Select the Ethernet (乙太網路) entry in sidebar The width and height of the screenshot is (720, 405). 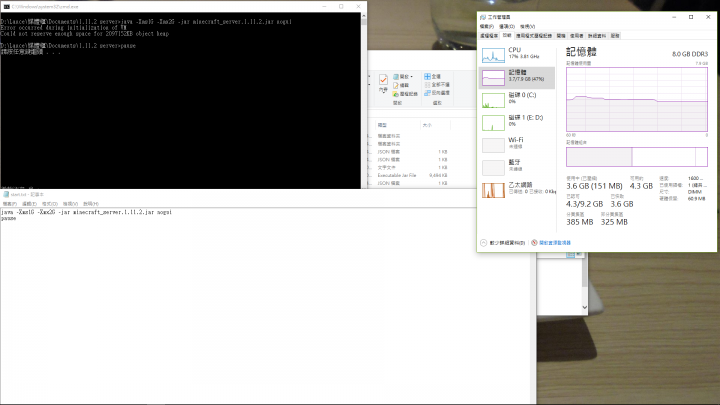click(x=517, y=190)
